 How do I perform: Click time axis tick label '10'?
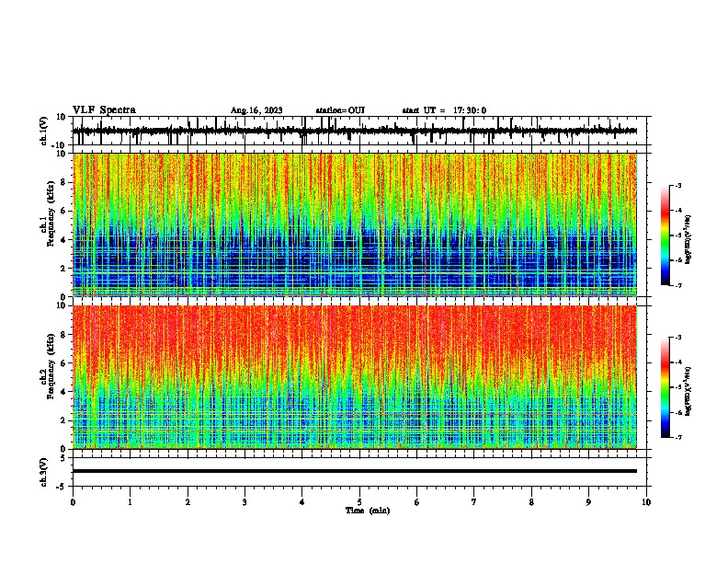tap(646, 502)
